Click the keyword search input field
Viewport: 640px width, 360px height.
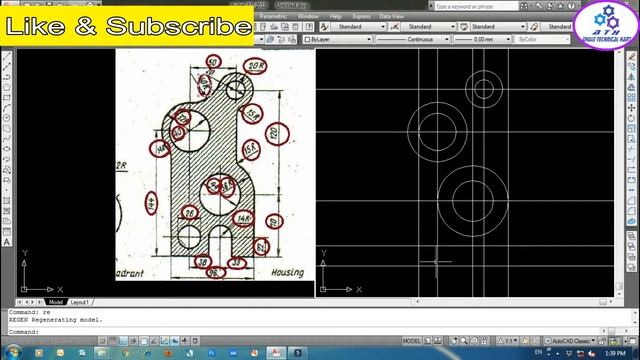tap(476, 6)
